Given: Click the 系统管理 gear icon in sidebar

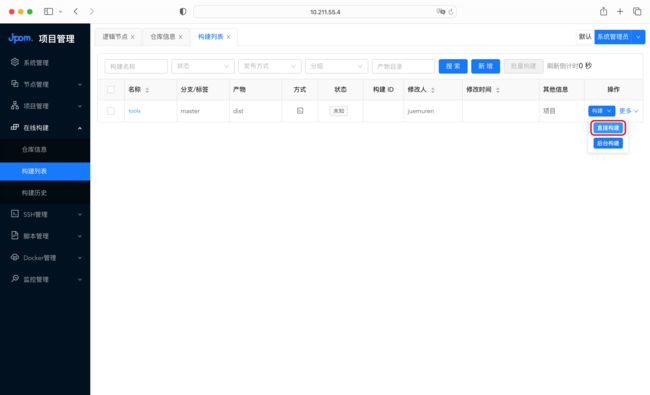Looking at the screenshot, I should click(x=15, y=62).
